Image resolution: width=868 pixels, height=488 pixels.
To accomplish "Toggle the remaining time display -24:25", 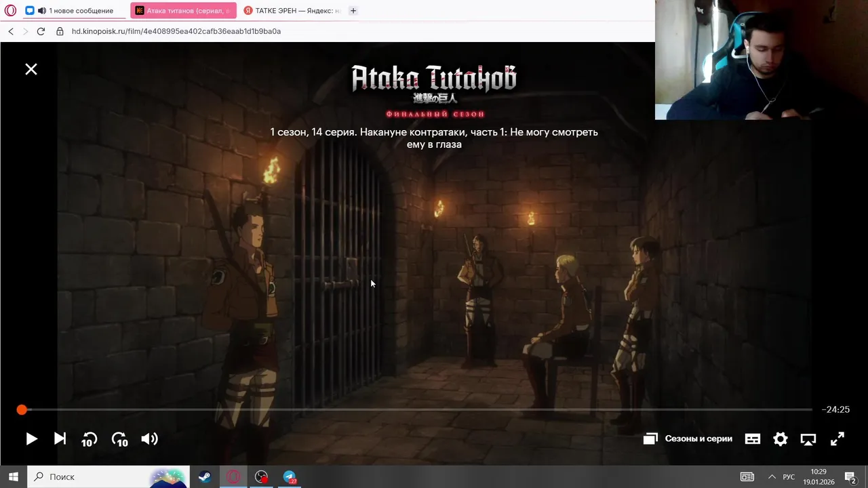I will click(x=835, y=409).
